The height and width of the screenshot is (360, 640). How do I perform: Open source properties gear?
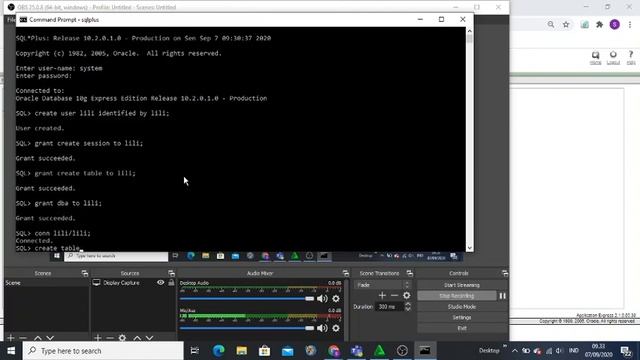122,338
